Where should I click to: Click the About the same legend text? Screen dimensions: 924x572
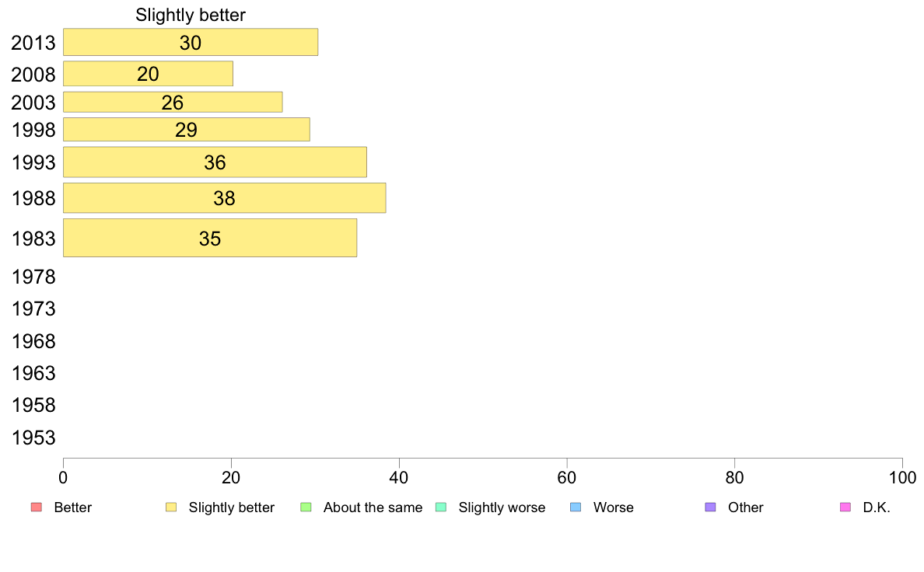point(373,507)
